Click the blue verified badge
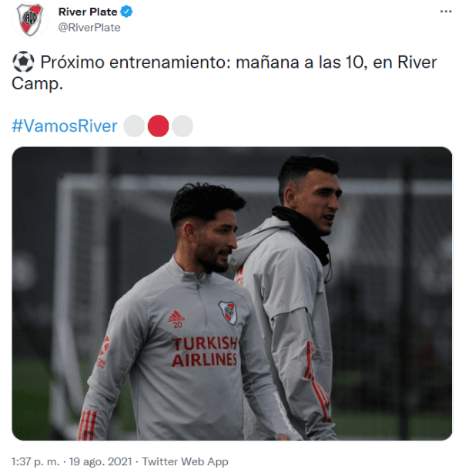The width and height of the screenshot is (462, 476). coord(126,12)
